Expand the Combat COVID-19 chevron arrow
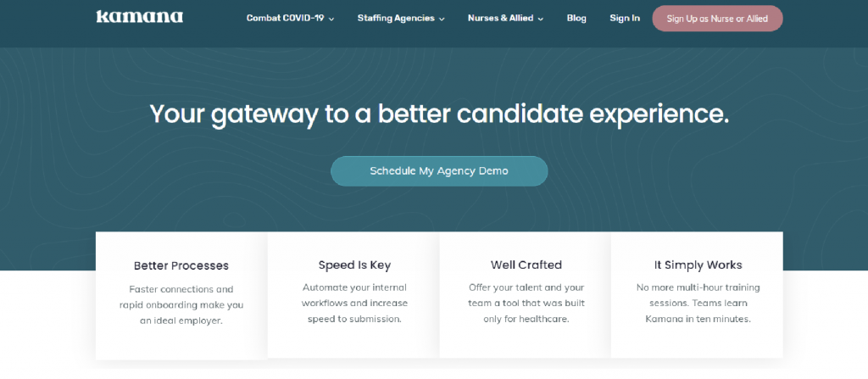868x379 pixels. click(331, 19)
